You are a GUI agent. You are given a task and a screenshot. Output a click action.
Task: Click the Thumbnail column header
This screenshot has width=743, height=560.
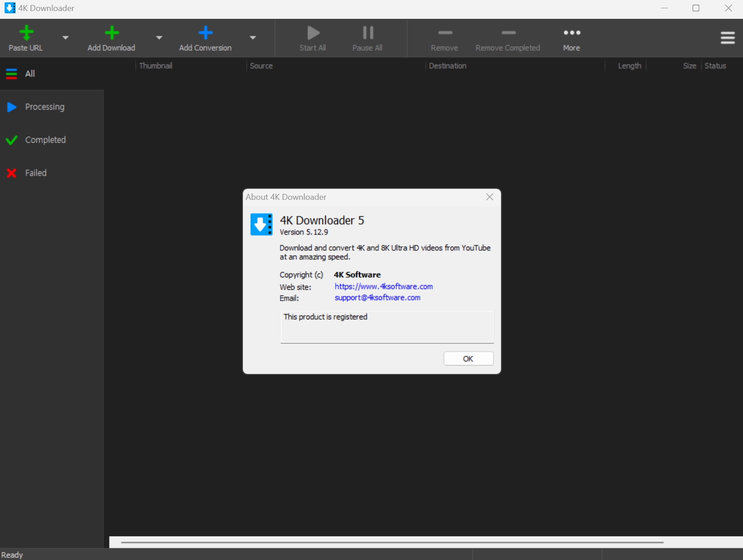click(x=191, y=66)
